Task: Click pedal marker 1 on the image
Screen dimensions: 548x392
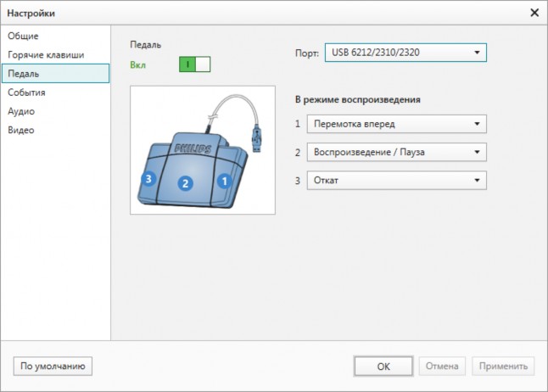Action: point(224,181)
